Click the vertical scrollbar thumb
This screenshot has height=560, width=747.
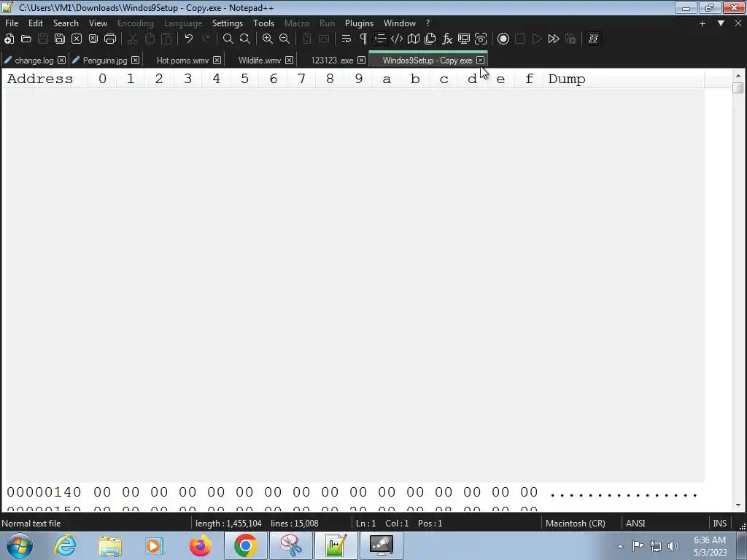[x=738, y=88]
